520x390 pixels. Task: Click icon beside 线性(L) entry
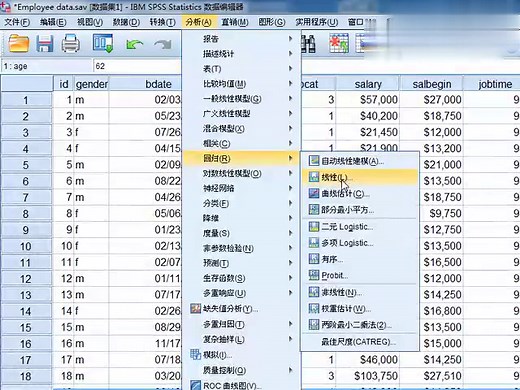coord(314,177)
